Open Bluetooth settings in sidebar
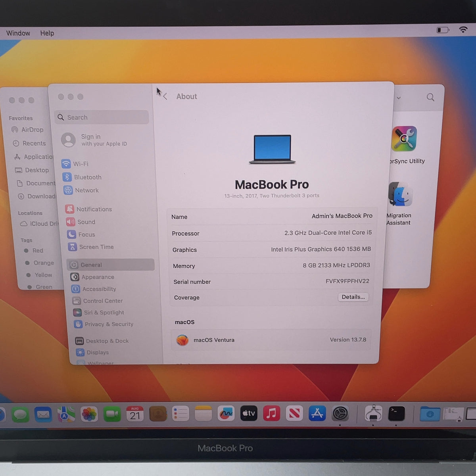The height and width of the screenshot is (476, 476). point(82,177)
